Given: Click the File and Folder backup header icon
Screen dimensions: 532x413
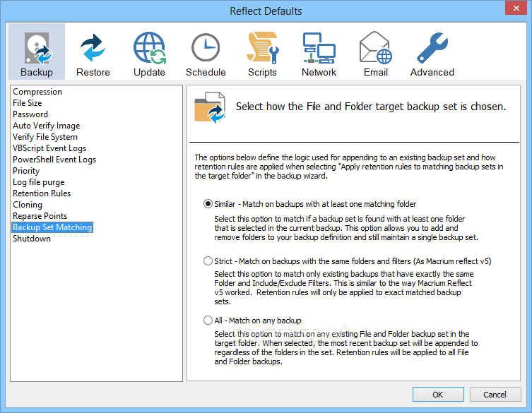Looking at the screenshot, I should [x=210, y=107].
